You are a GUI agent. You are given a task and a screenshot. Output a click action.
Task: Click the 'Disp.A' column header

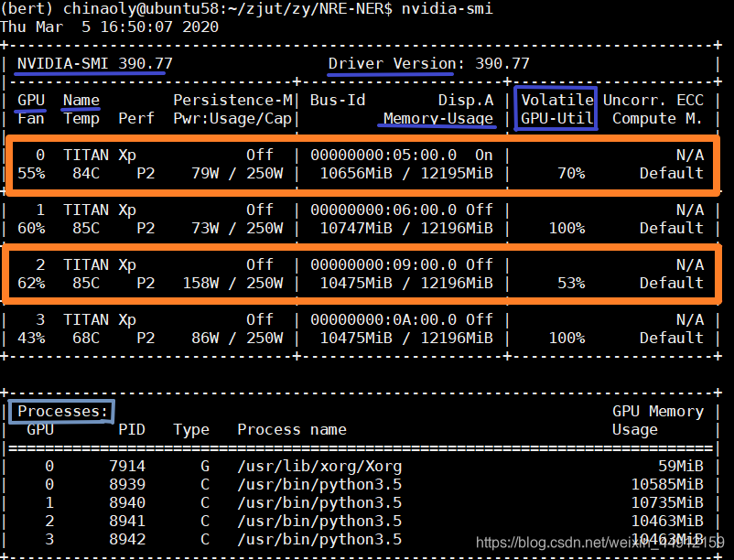coord(466,100)
